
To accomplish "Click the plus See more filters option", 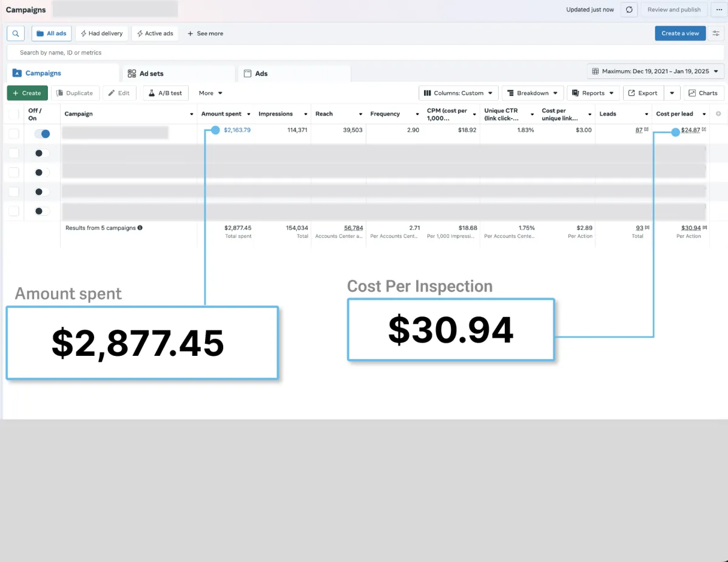I will (205, 33).
